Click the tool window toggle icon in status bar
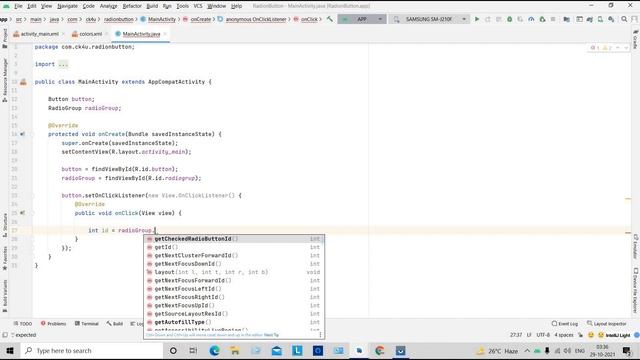Screen dimensions: 640x360 tap(5, 335)
